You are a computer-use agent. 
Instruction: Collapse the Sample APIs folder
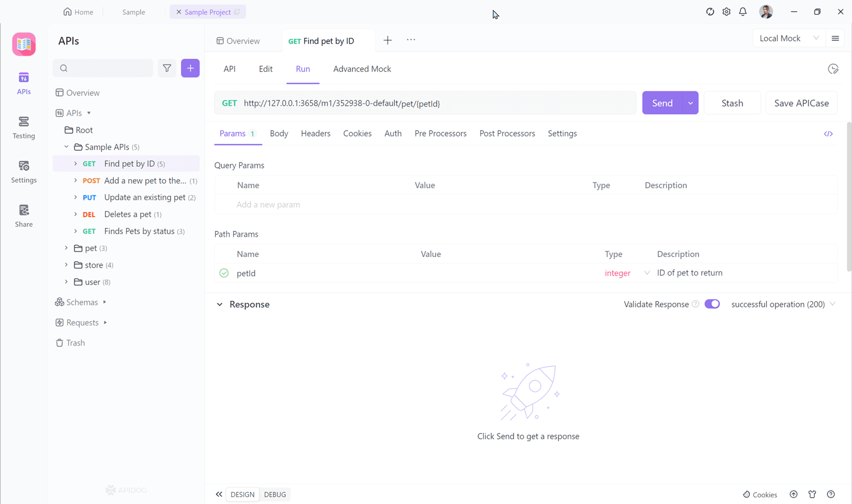pyautogui.click(x=66, y=147)
